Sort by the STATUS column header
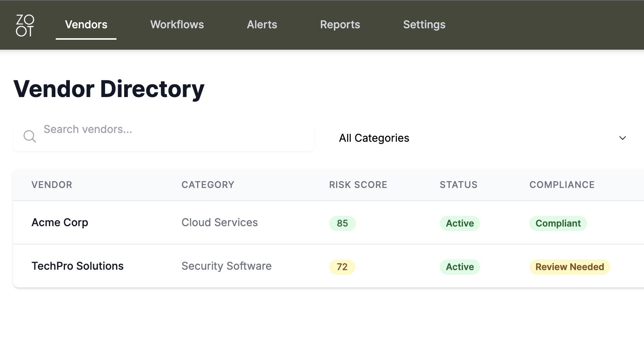The image size is (644, 353). click(459, 185)
